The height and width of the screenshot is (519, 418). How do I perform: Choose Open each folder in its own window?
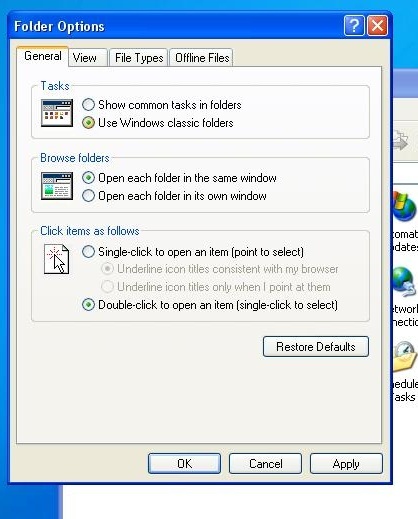(x=174, y=196)
